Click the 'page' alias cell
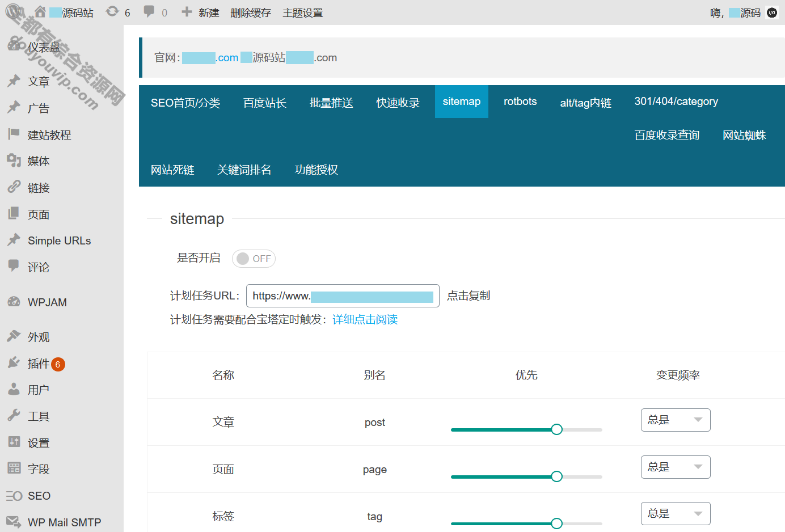This screenshot has height=532, width=785. tap(375, 470)
